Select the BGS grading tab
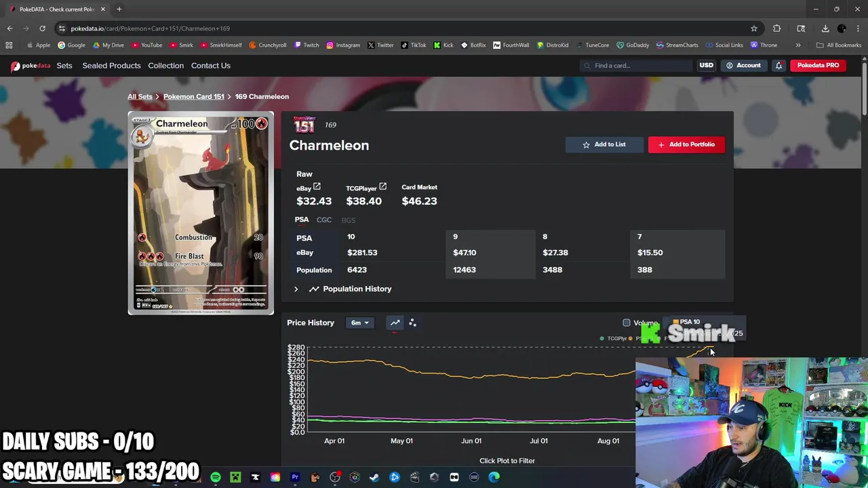 tap(348, 220)
